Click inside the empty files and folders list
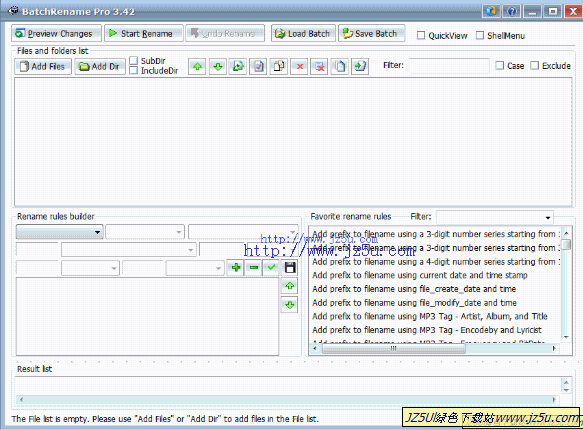The width and height of the screenshot is (583, 430). (293, 142)
